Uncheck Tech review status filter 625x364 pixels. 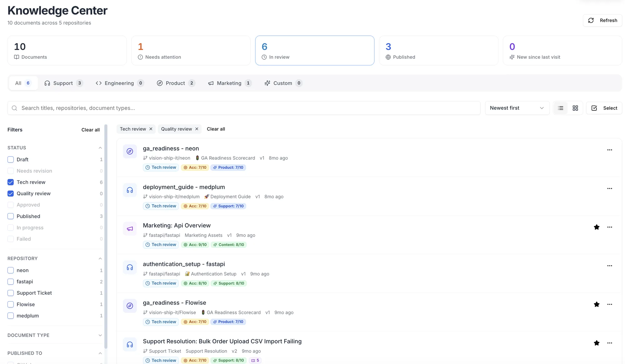tap(11, 182)
